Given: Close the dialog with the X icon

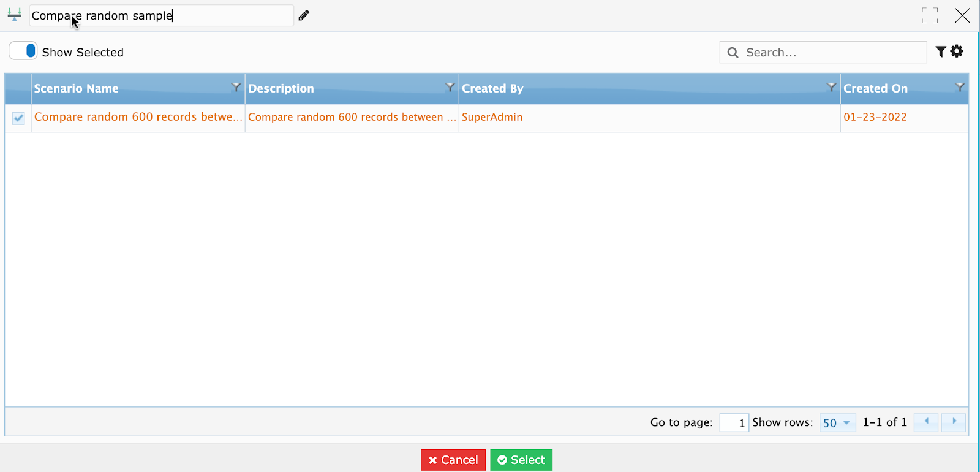Looking at the screenshot, I should point(962,15).
